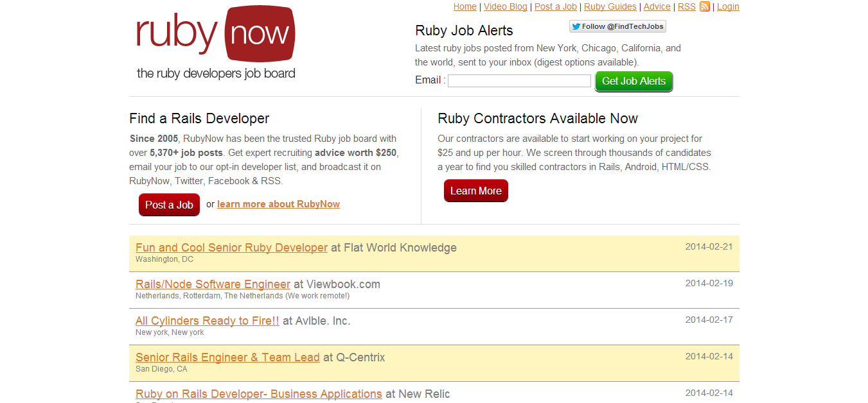Click the orange RSS feed icon
This screenshot has width=868, height=403.
705,6
